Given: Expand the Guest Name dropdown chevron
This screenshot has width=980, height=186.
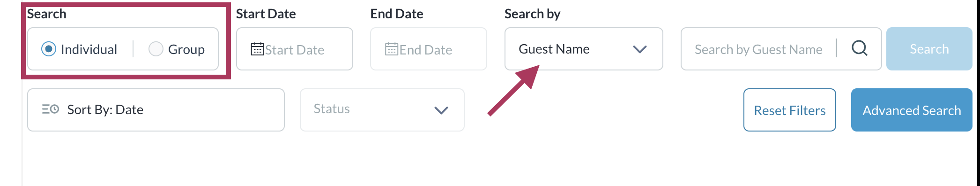Looking at the screenshot, I should [639, 49].
